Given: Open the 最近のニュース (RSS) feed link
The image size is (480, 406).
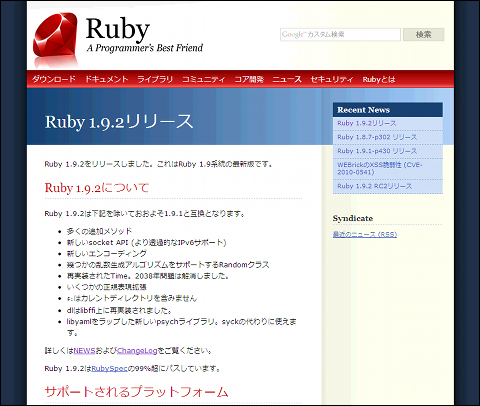Looking at the screenshot, I should (365, 234).
